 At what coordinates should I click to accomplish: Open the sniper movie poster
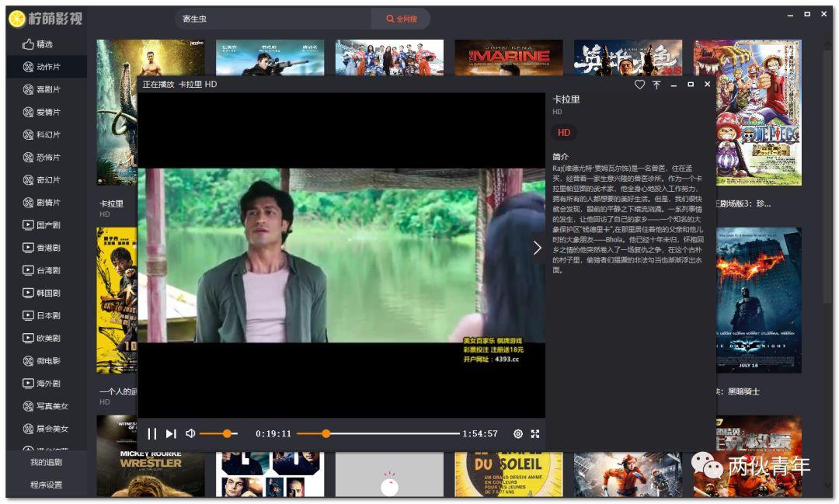click(x=270, y=57)
